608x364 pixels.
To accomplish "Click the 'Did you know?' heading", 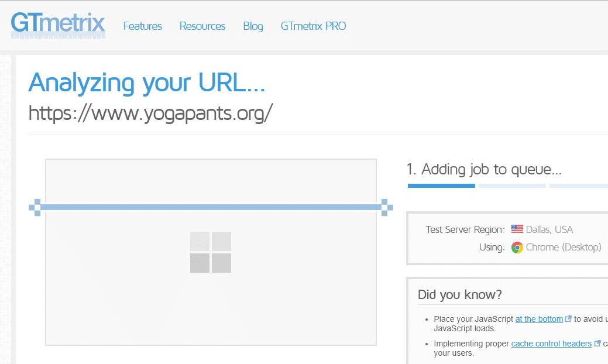I will (x=460, y=294).
